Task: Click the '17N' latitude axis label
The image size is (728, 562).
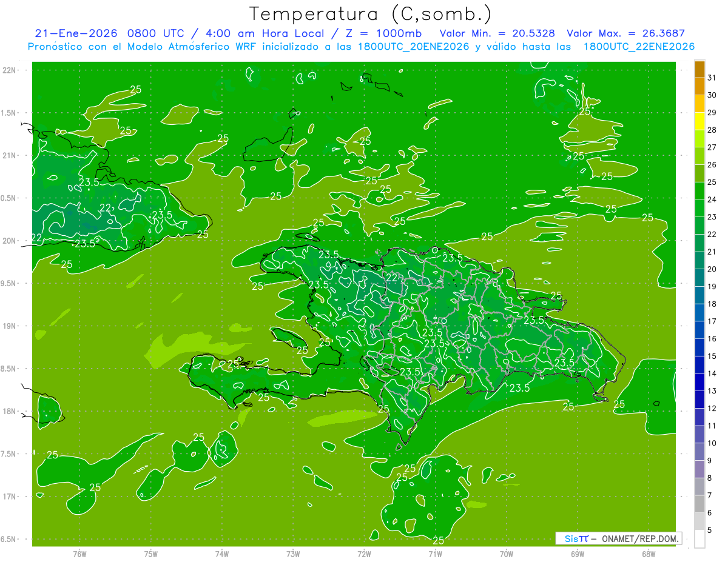Action: point(9,497)
